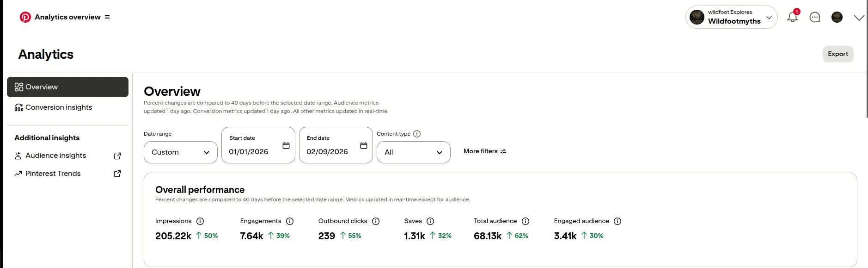Open End date calendar picker icon
The image size is (868, 268).
(364, 145)
